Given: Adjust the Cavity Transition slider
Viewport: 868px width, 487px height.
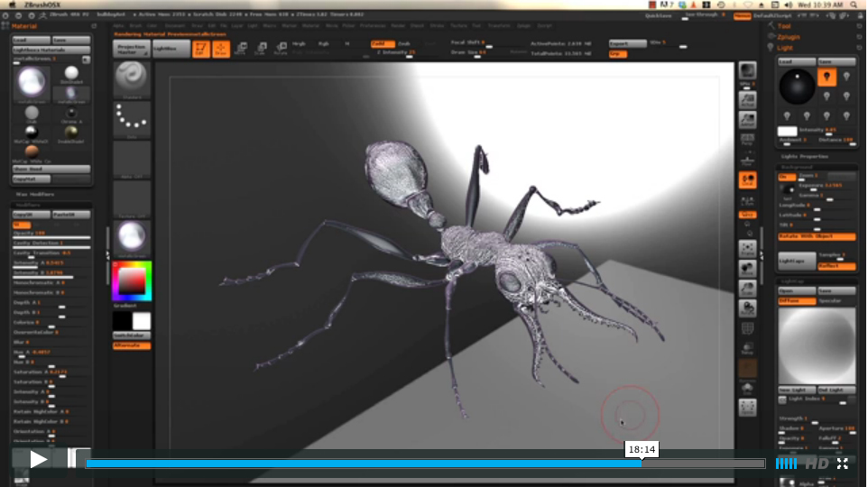Looking at the screenshot, I should (51, 254).
